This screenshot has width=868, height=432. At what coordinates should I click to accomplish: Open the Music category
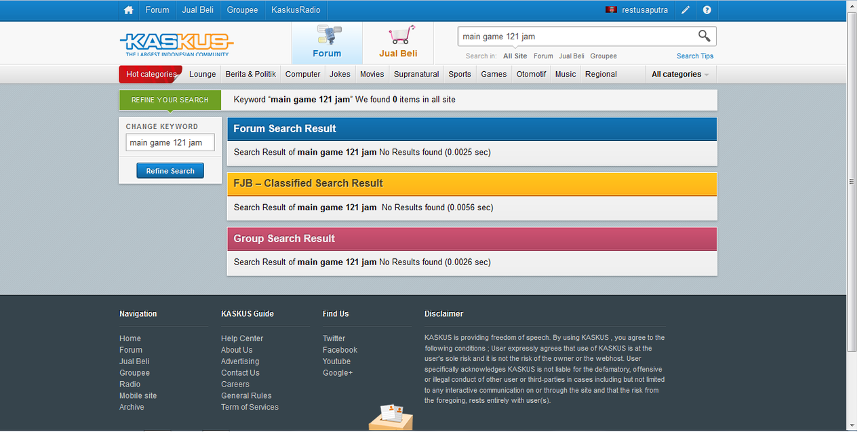pyautogui.click(x=566, y=75)
